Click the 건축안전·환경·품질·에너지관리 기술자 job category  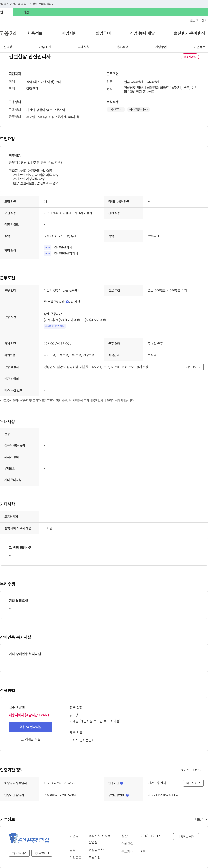click(x=68, y=213)
